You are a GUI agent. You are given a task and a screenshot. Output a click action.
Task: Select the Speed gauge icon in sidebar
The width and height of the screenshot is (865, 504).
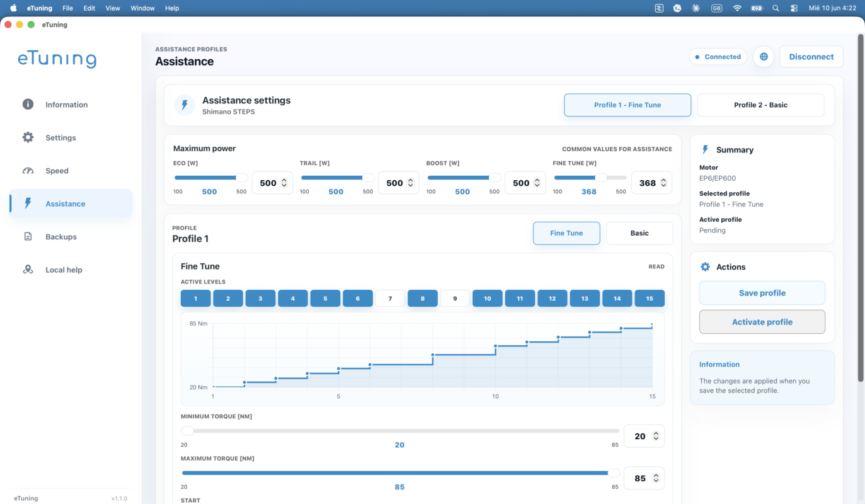pos(28,171)
